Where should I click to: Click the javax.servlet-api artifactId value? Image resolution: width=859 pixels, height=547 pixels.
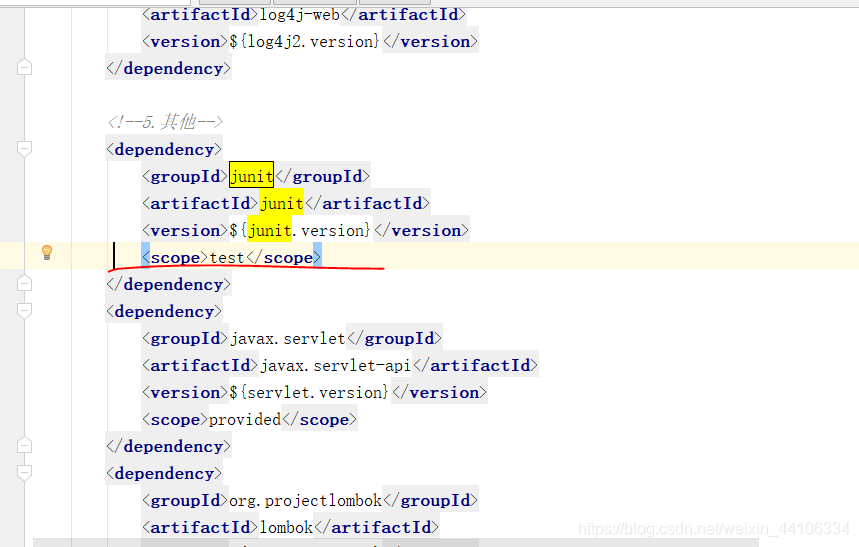[335, 366]
